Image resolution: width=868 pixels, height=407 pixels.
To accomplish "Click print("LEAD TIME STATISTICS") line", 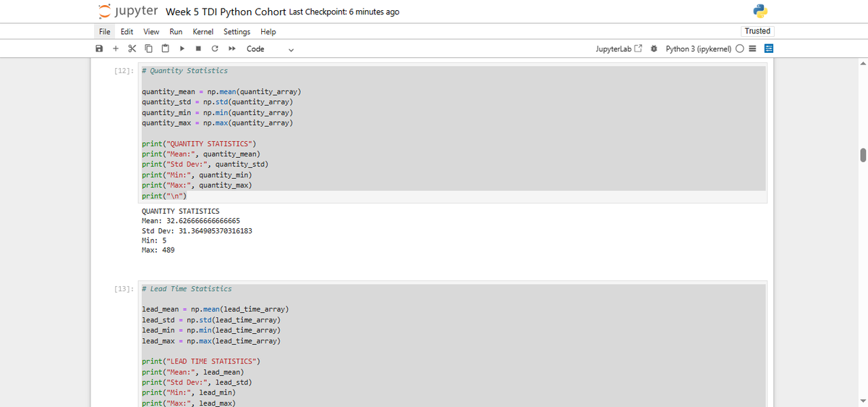I will [x=201, y=361].
